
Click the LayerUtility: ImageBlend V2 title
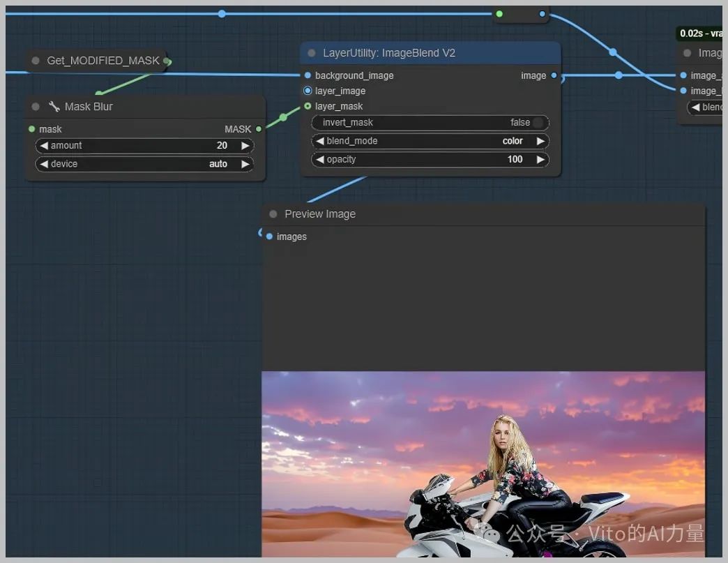pyautogui.click(x=389, y=53)
